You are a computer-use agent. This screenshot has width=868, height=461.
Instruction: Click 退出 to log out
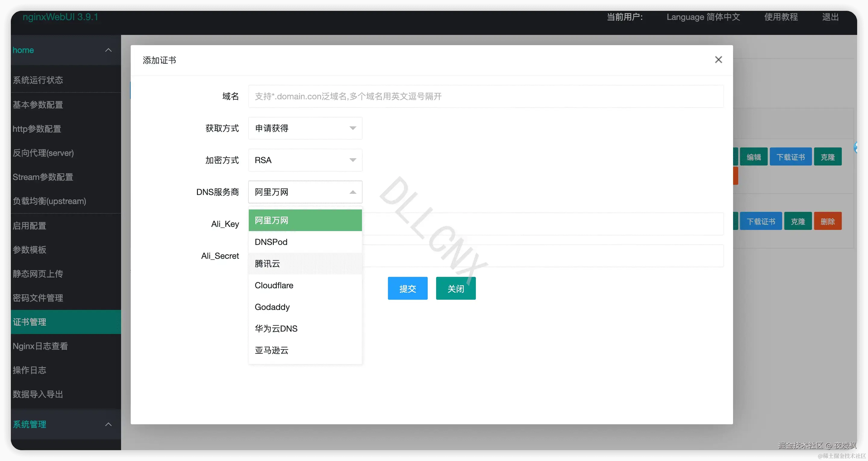coord(830,17)
